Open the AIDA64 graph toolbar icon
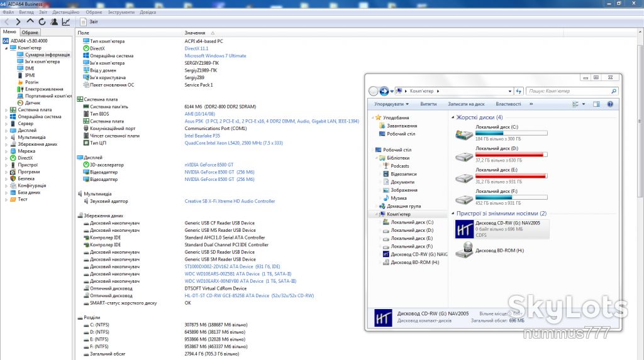Image resolution: width=644 pixels, height=360 pixels. click(65, 22)
